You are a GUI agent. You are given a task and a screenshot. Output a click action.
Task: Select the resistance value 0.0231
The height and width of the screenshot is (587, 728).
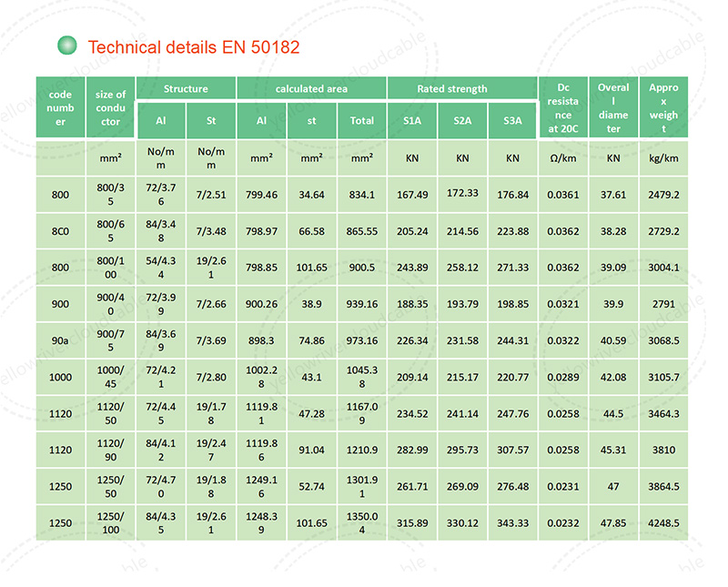point(563,487)
